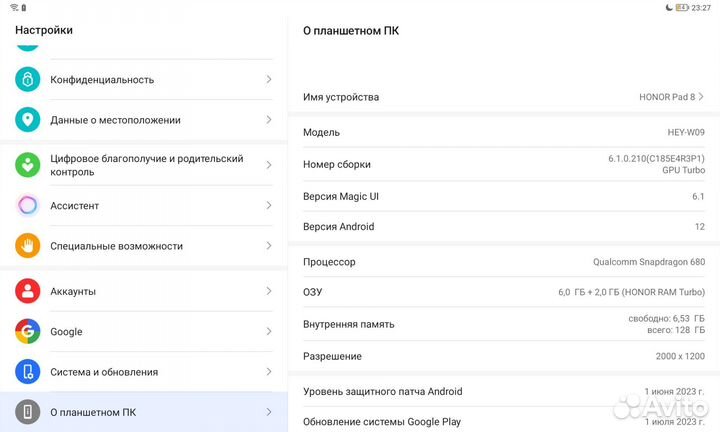Tap the 2000 x 1200 resolution value
This screenshot has width=720, height=432.
(x=680, y=356)
